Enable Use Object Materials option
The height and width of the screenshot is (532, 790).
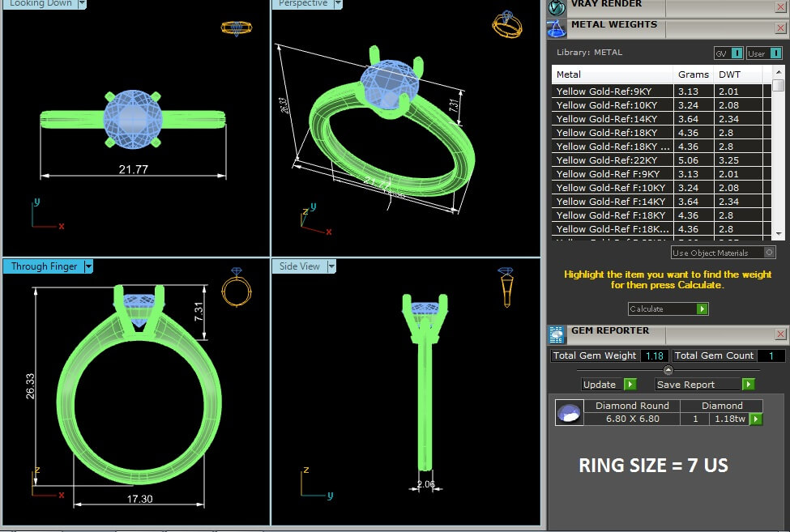pyautogui.click(x=769, y=253)
